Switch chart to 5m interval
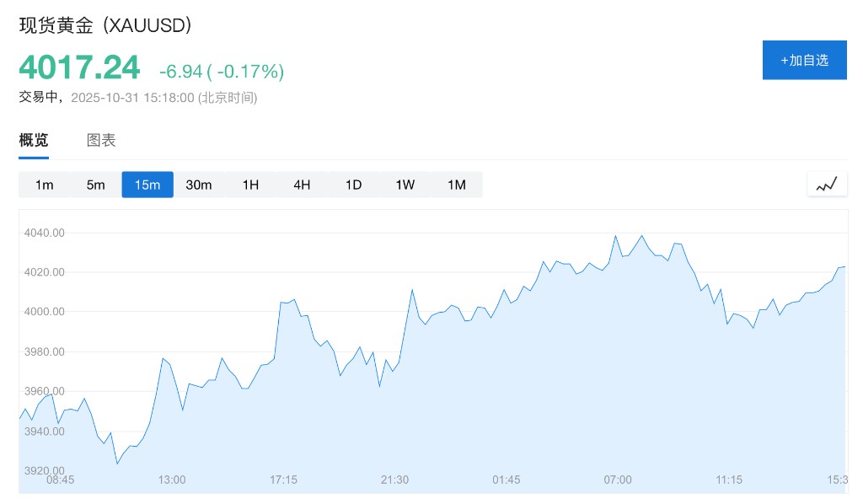This screenshot has height=504, width=863. click(96, 185)
